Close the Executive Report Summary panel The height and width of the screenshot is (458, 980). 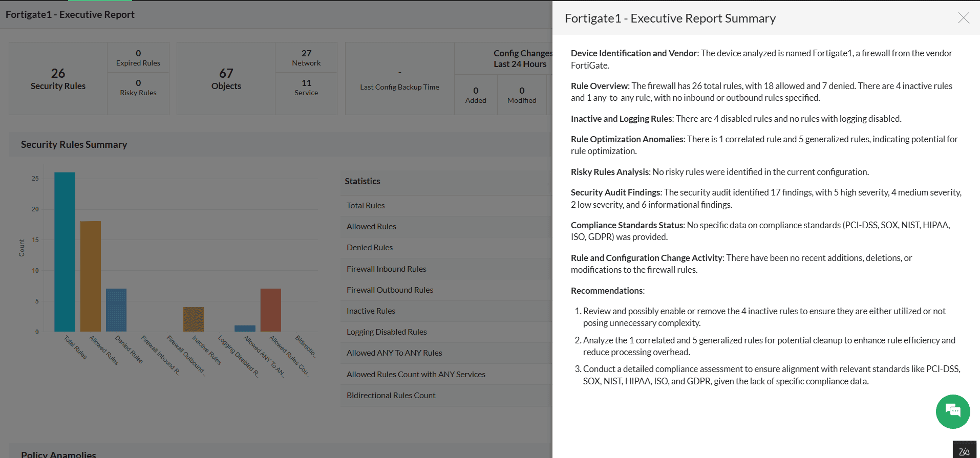coord(963,18)
